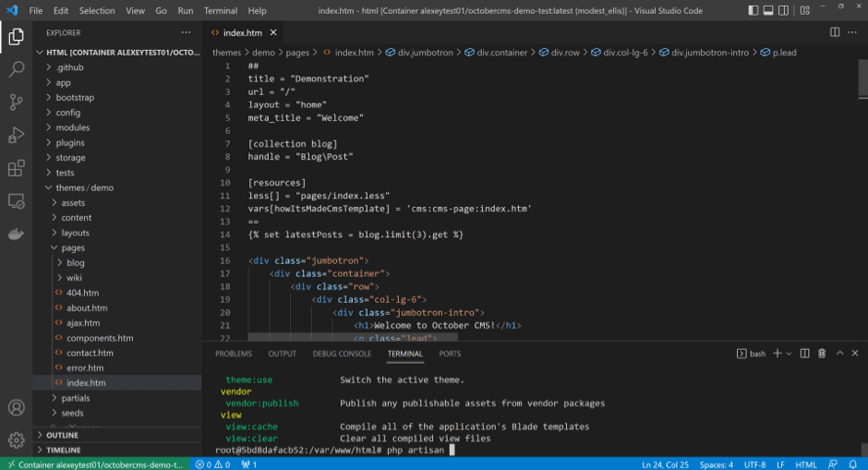Open the Remote Explorer view

click(x=16, y=201)
